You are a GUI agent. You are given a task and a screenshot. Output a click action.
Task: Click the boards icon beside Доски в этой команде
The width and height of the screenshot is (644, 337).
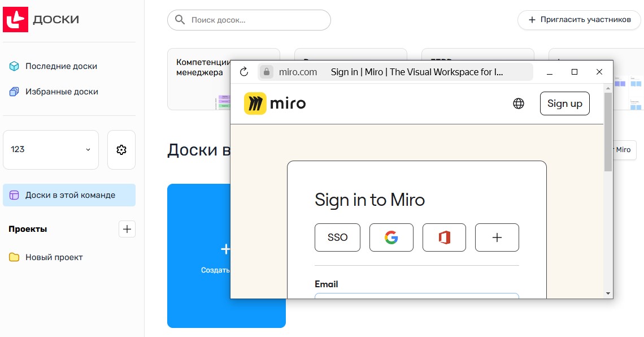[x=14, y=195]
